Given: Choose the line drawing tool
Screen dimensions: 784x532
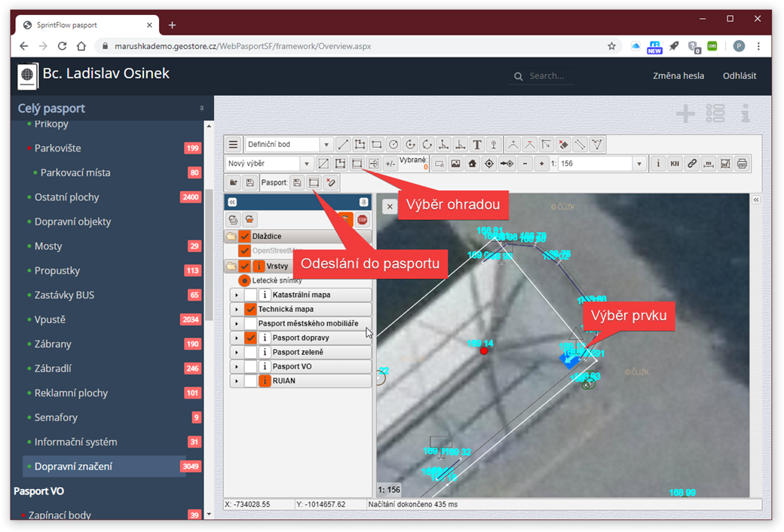Looking at the screenshot, I should point(343,145).
